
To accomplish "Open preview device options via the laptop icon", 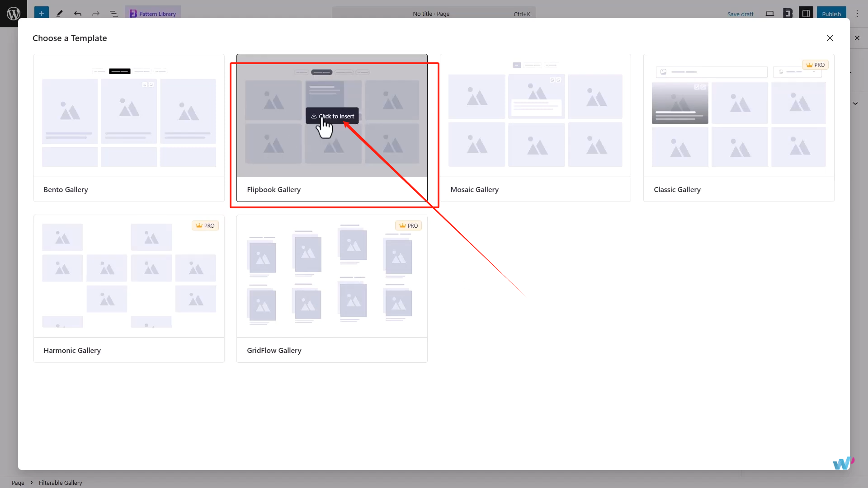I will pos(769,14).
